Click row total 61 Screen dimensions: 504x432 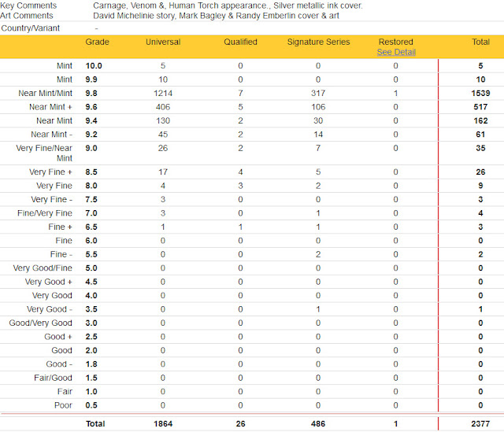coord(480,135)
